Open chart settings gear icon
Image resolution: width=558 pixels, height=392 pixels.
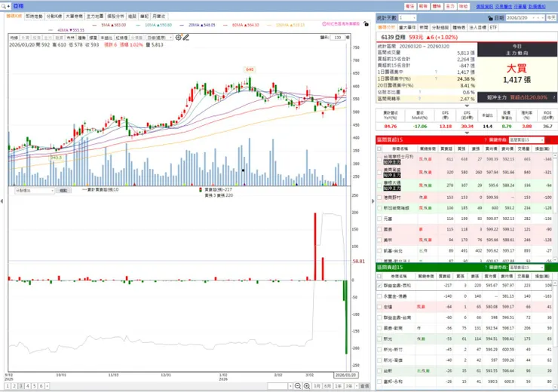coord(178,37)
